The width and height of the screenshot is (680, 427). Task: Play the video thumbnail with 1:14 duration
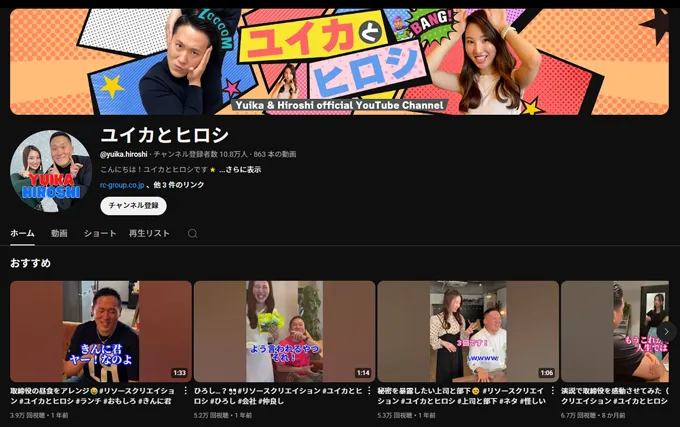click(284, 331)
